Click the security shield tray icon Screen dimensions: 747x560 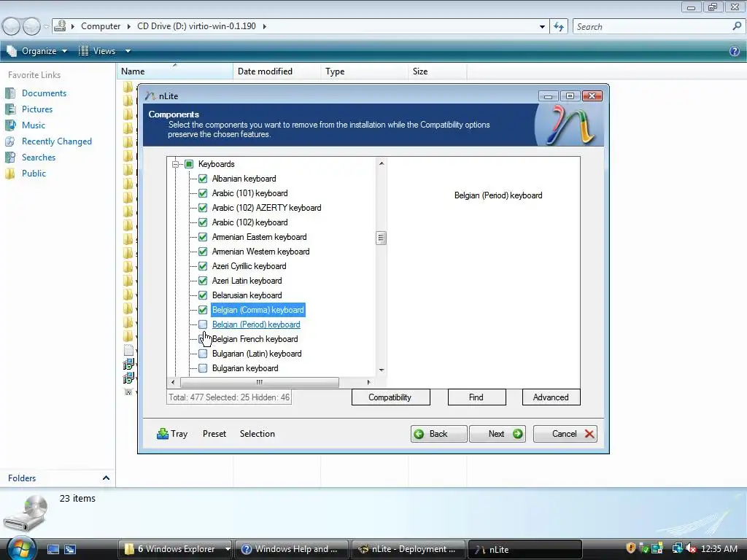(x=631, y=548)
